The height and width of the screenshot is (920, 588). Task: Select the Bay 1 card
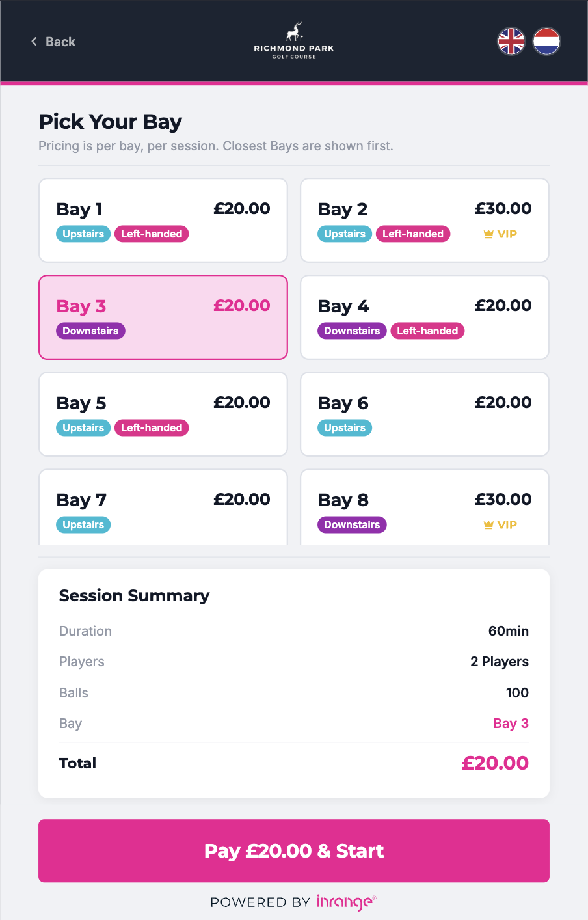[x=163, y=220]
